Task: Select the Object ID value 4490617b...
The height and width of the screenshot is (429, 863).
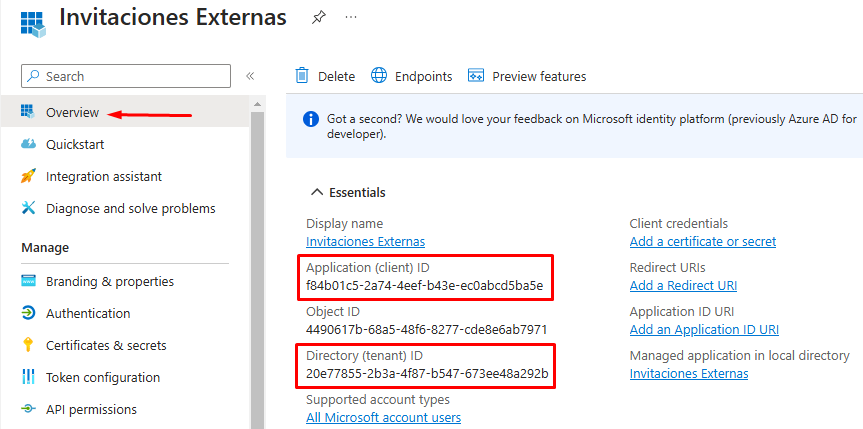Action: coord(427,329)
